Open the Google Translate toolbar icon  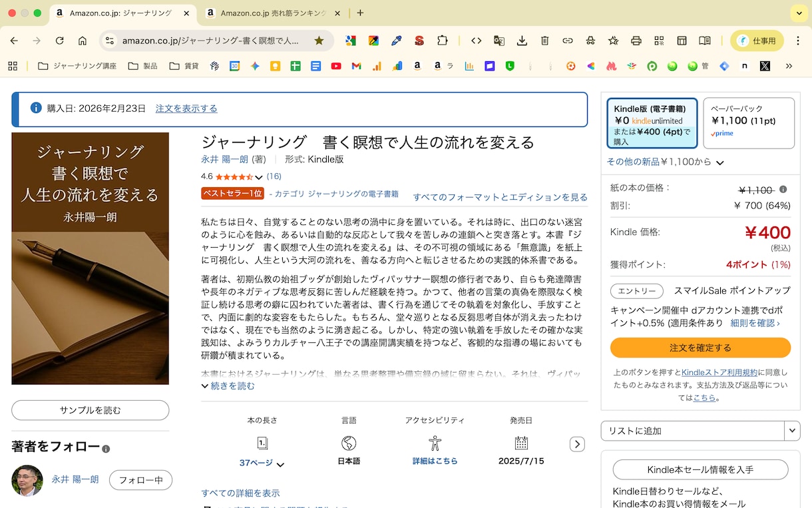click(499, 41)
